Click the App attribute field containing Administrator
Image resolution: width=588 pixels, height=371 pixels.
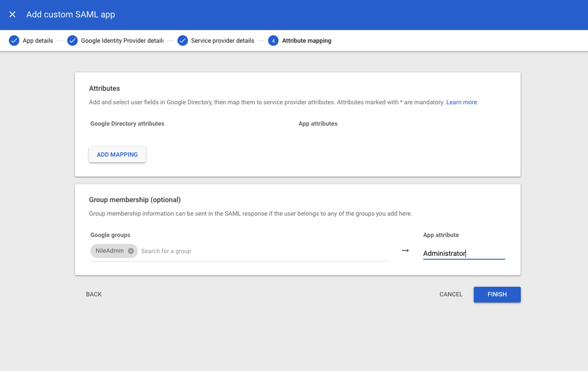tap(464, 253)
